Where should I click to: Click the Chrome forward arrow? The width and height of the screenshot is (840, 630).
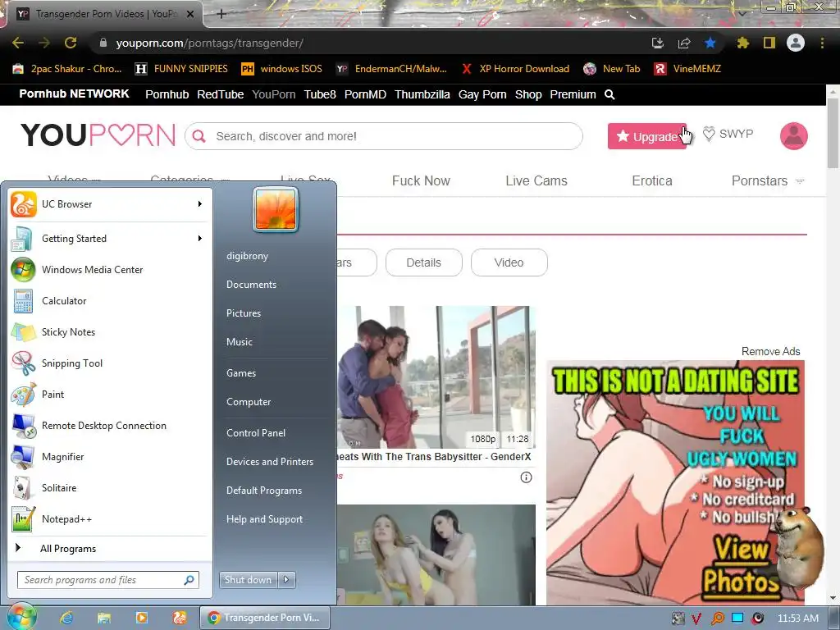(x=44, y=43)
